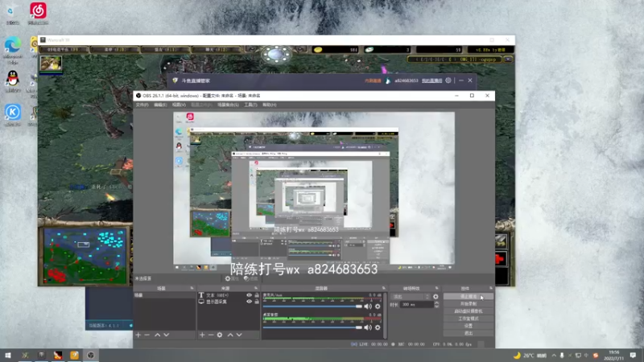Add a new source with the plus icon in Sources panel

point(202,335)
